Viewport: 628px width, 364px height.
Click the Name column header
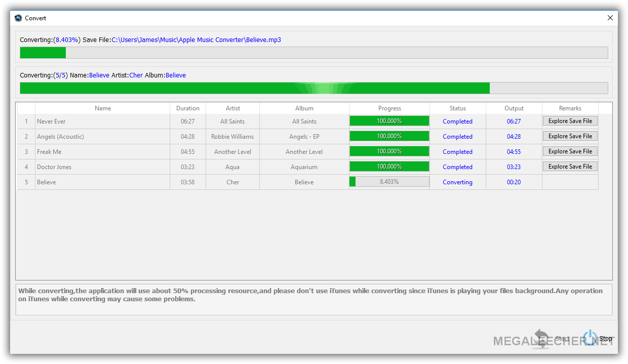tap(103, 108)
